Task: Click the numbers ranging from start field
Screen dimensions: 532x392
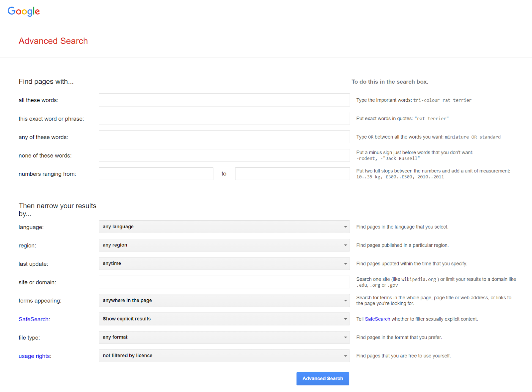Action: pos(156,174)
